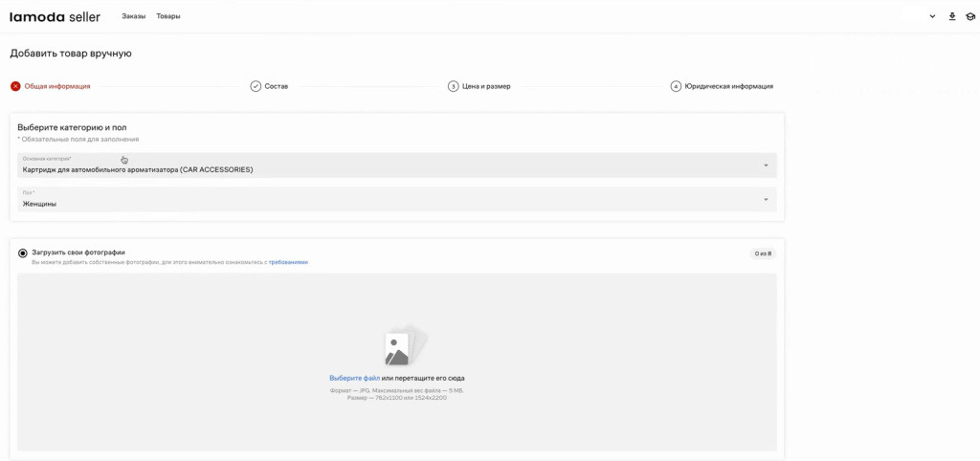Screen dimensions: 980x461
Task: Click step 3 circle icon
Action: (x=454, y=86)
